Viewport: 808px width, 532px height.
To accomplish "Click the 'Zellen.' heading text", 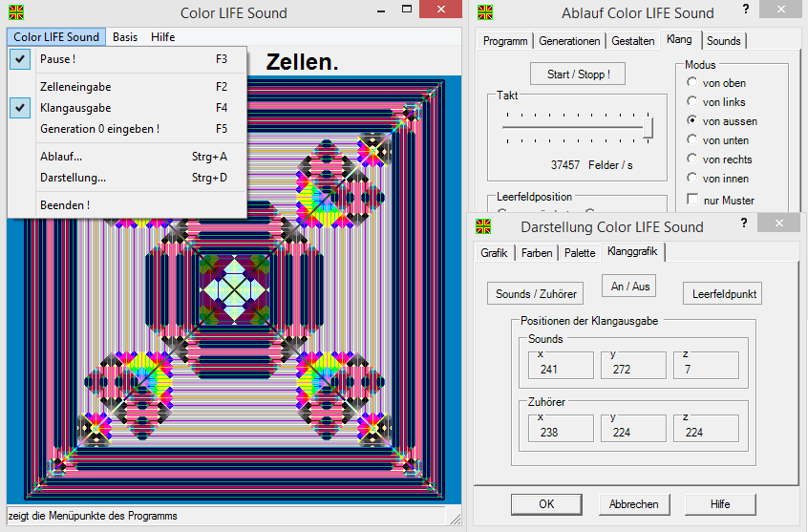I will point(302,62).
